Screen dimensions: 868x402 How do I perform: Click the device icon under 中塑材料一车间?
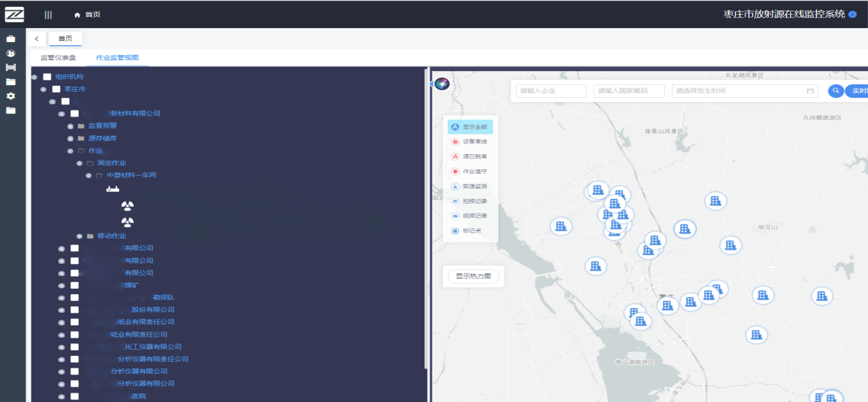[112, 189]
